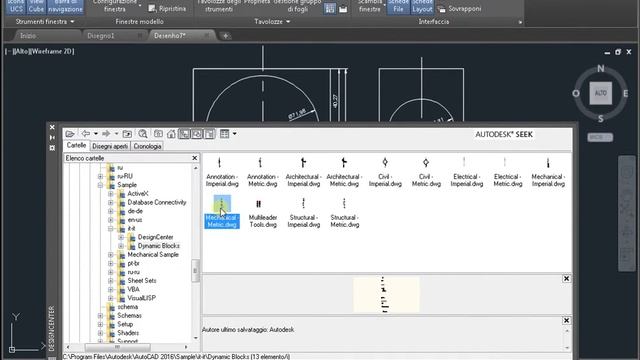Image resolution: width=640 pixels, height=360 pixels.
Task: Select Mechanical - Metric.dwg file icon
Action: point(222,212)
